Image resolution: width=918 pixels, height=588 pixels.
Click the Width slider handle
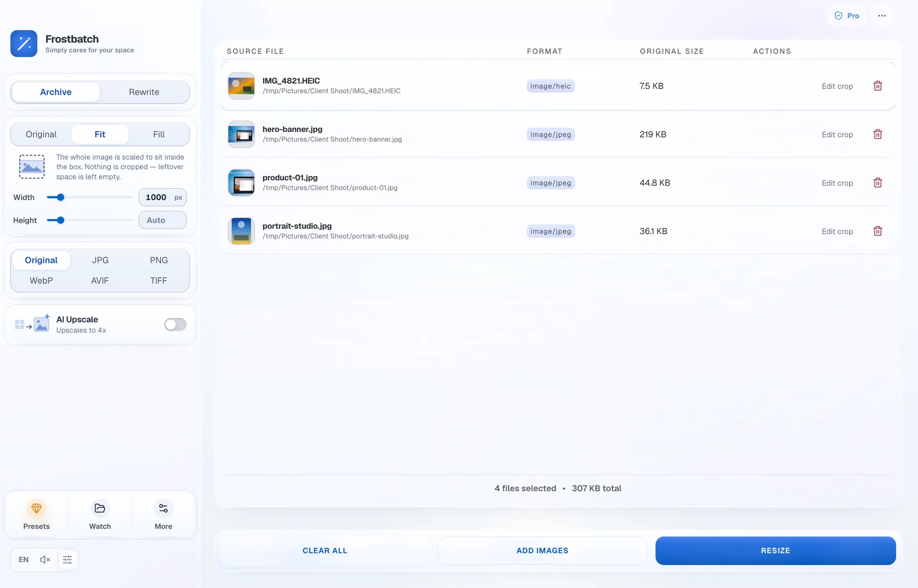coord(60,197)
